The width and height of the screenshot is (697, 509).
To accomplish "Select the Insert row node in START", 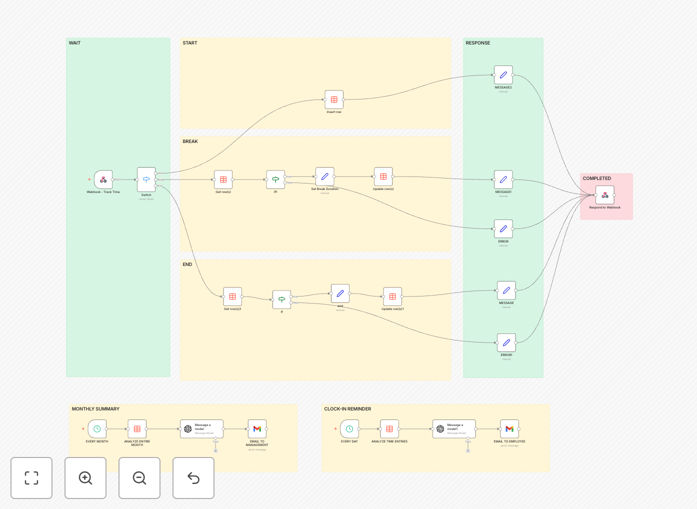I will 334,100.
